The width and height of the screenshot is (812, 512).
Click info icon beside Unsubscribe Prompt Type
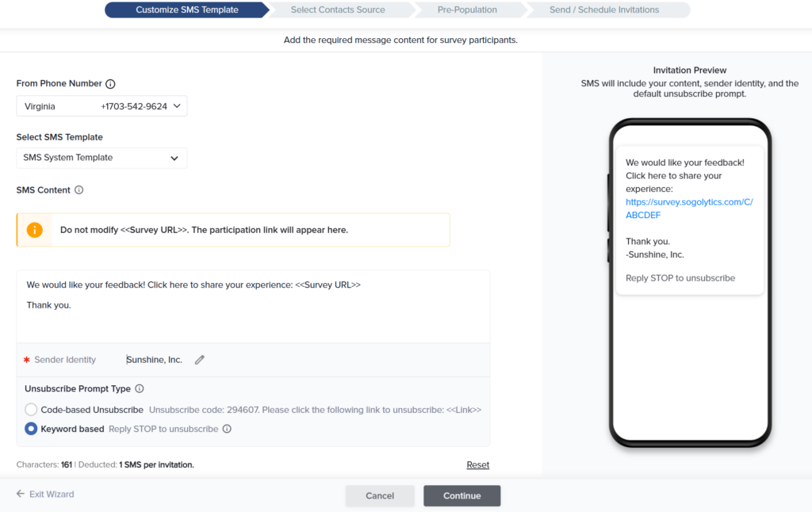pyautogui.click(x=140, y=389)
